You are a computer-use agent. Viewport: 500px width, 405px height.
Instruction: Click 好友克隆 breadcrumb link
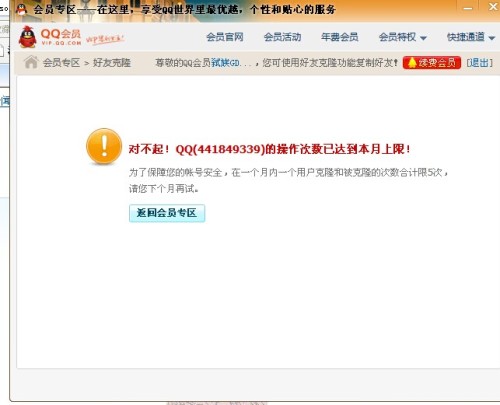pos(112,63)
